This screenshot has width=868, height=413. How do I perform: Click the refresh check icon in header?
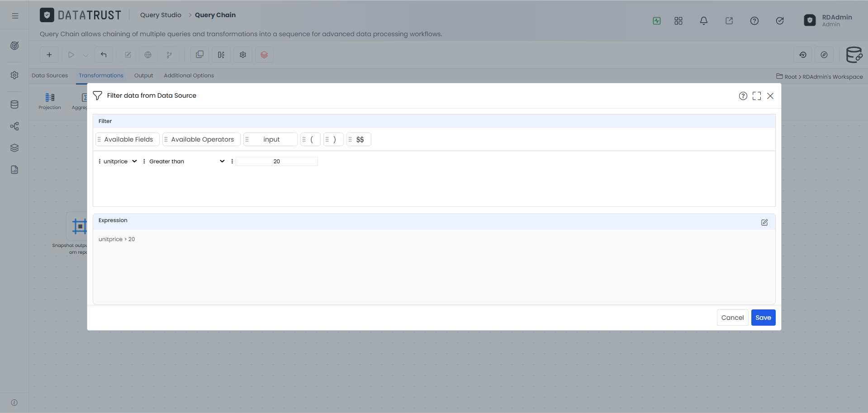click(780, 21)
